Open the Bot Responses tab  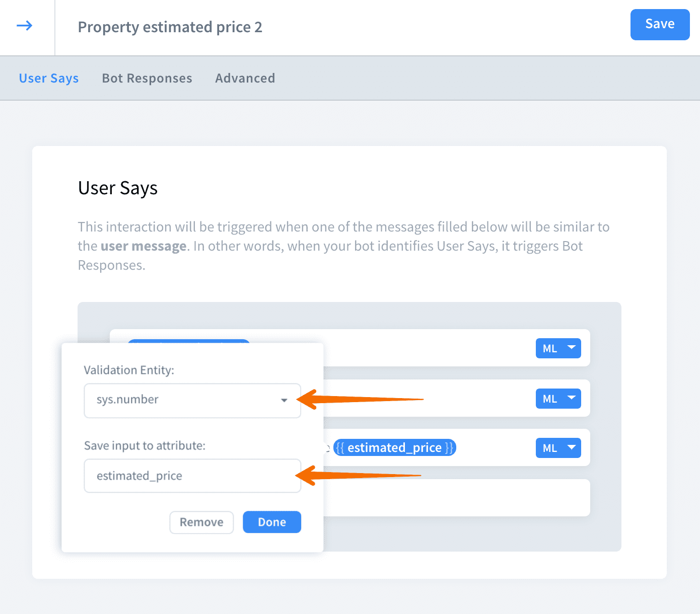(x=147, y=79)
